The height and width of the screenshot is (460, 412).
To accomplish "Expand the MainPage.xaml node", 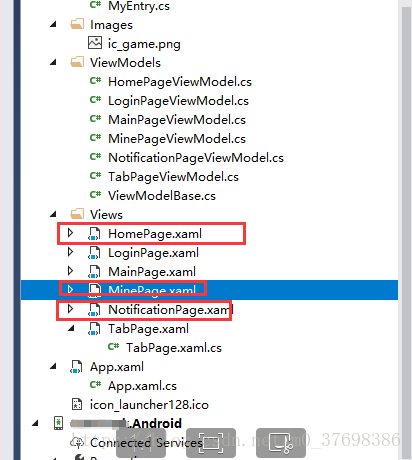I will click(x=70, y=271).
